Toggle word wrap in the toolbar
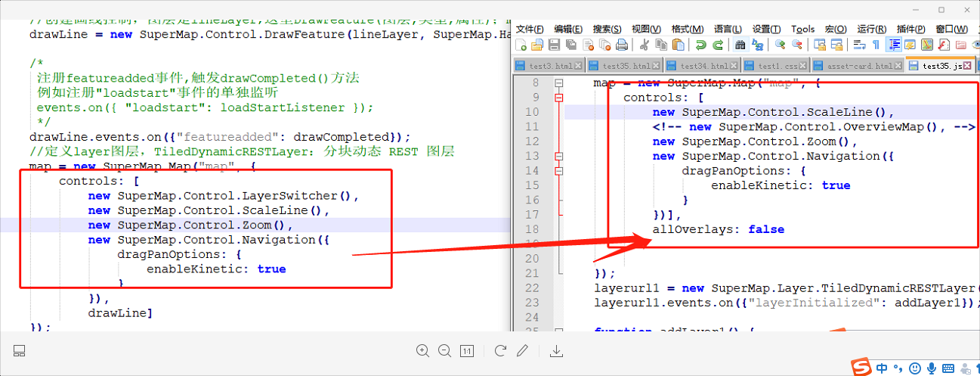The width and height of the screenshot is (980, 376). coord(859,45)
